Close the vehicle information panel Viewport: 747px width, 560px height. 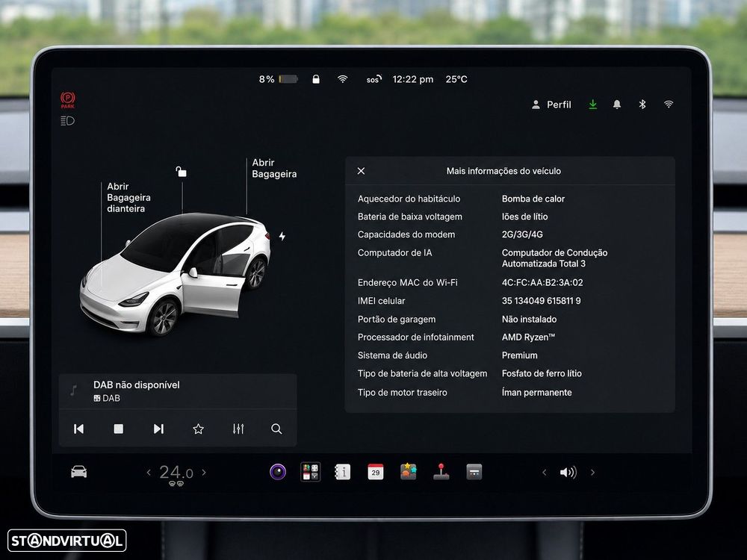(361, 171)
